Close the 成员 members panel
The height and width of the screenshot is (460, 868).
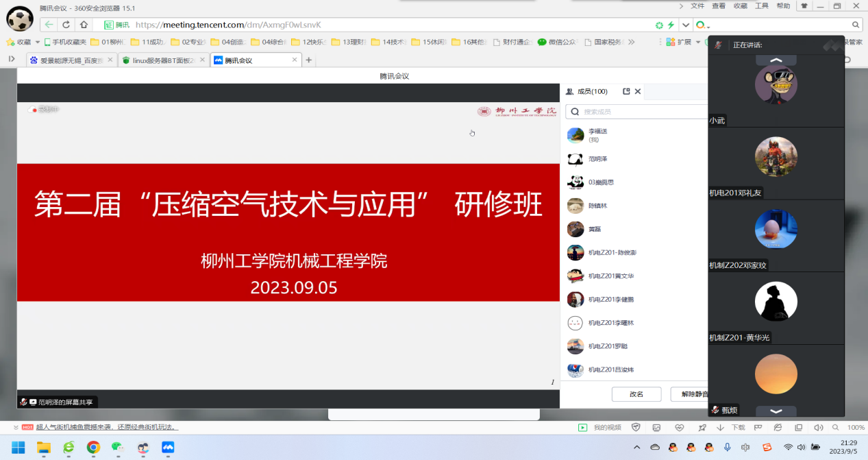pos(638,91)
